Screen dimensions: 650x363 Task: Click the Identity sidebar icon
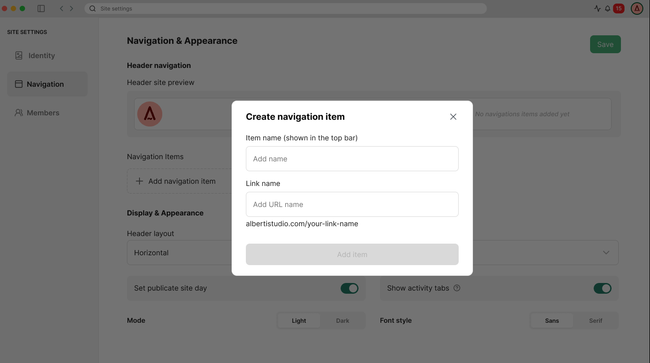19,56
